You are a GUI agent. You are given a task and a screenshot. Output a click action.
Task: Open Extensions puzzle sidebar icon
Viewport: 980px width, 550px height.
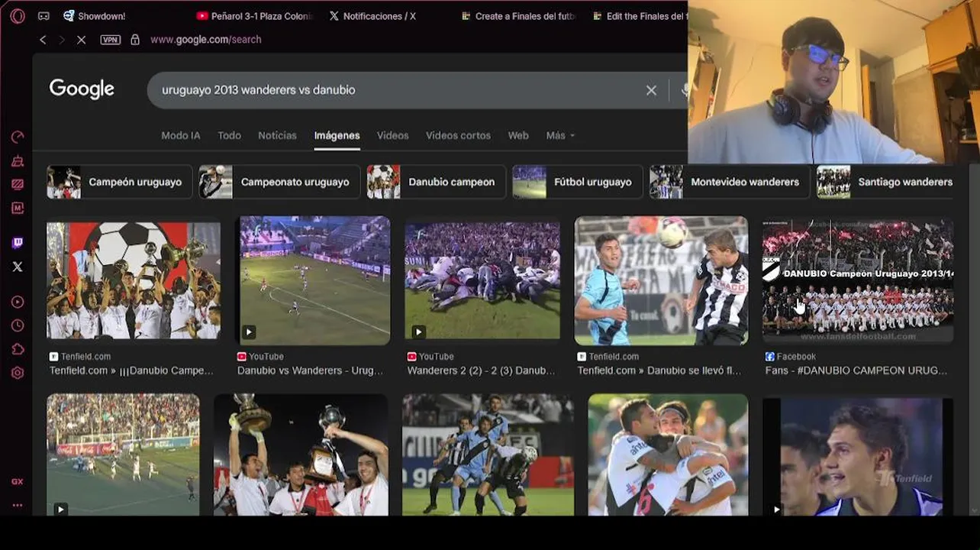click(x=18, y=350)
